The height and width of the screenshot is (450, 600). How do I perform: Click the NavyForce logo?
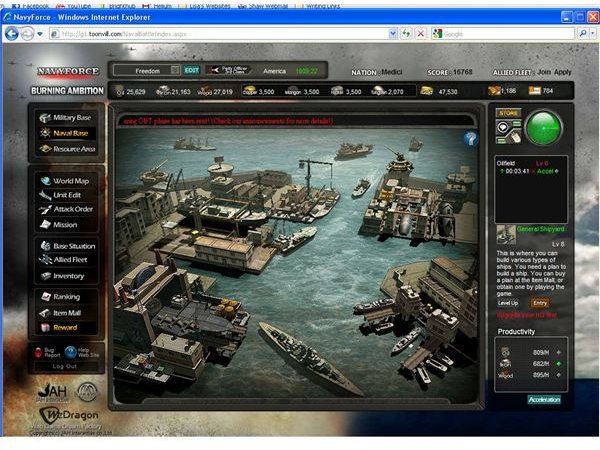click(68, 72)
